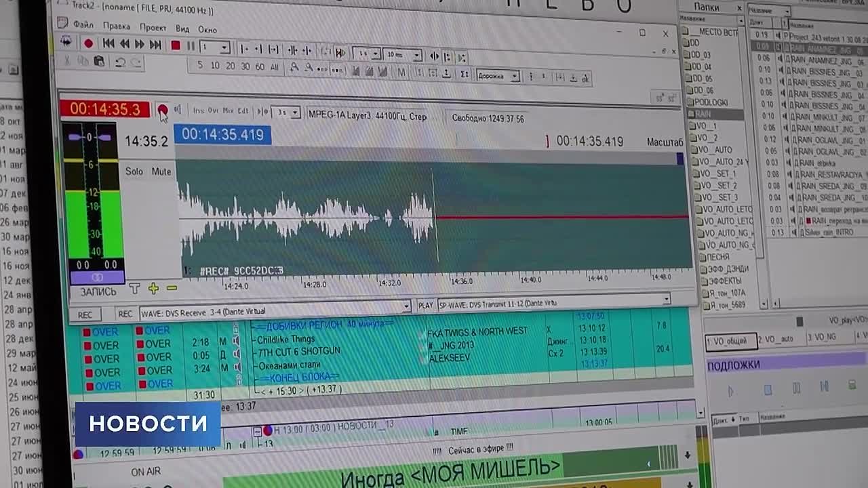Click the paste clipboard icon
This screenshot has height=488, width=868.
(99, 61)
